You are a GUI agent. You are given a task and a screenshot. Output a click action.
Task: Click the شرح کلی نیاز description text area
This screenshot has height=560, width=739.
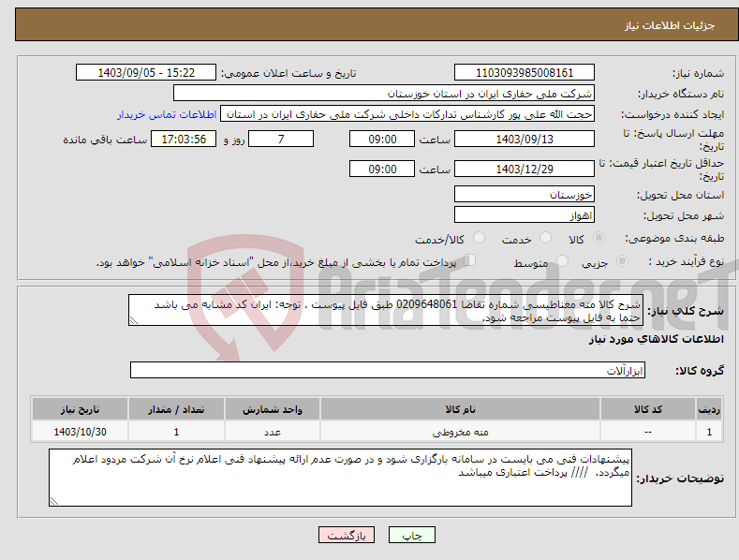coord(386,310)
